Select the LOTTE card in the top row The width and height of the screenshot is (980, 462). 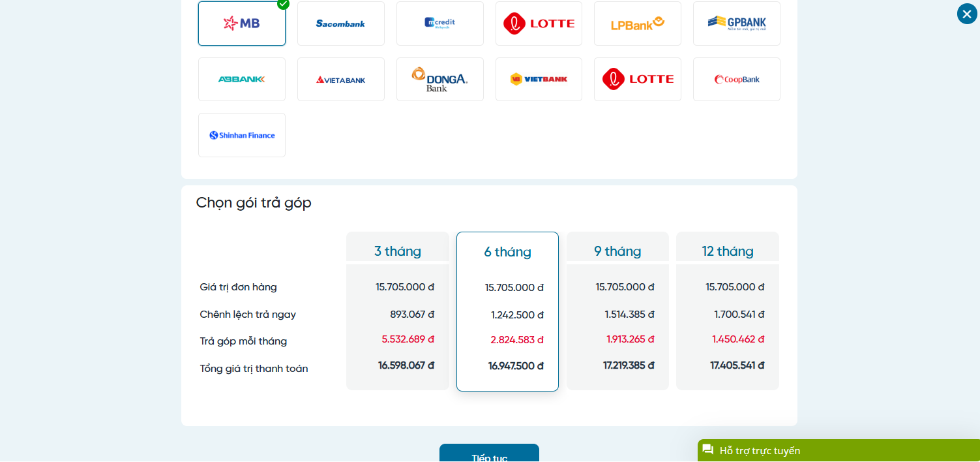[539, 23]
